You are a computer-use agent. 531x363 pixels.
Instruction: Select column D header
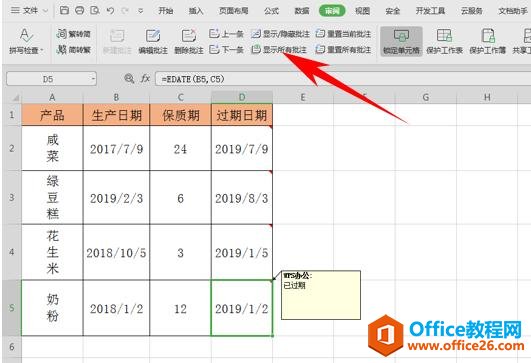tap(242, 98)
